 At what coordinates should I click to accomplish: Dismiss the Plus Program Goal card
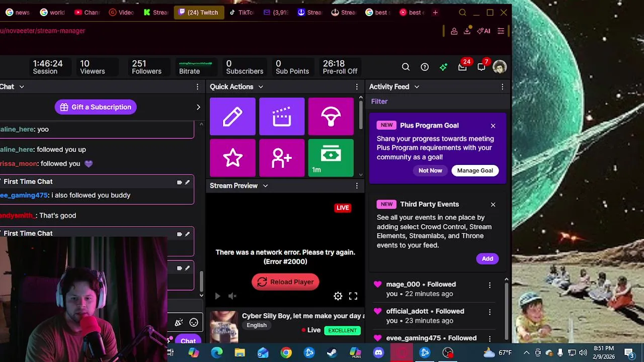(x=493, y=126)
